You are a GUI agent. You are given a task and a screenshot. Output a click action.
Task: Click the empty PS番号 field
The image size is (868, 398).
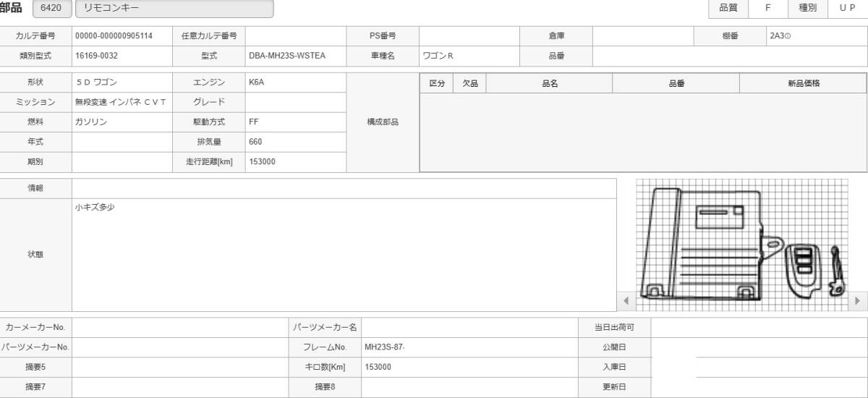click(469, 35)
